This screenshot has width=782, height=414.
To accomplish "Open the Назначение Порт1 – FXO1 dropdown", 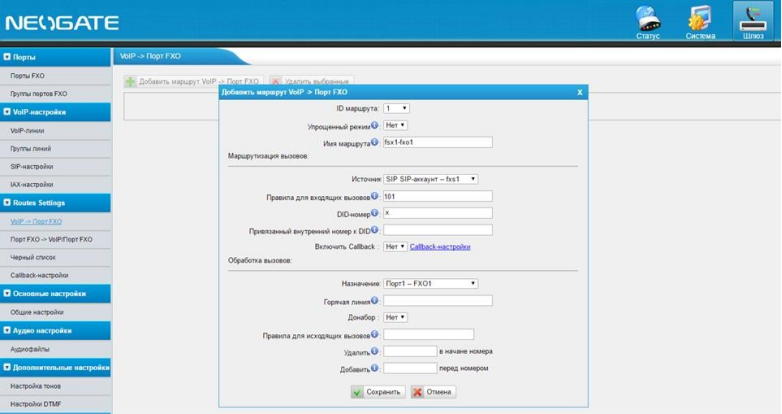I will click(x=430, y=283).
